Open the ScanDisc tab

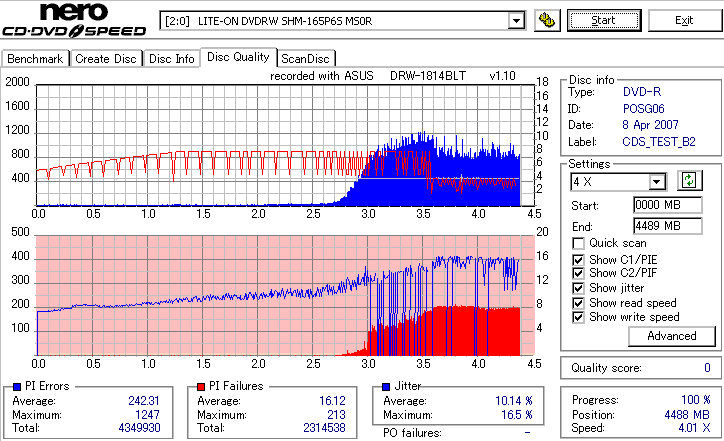pos(305,59)
